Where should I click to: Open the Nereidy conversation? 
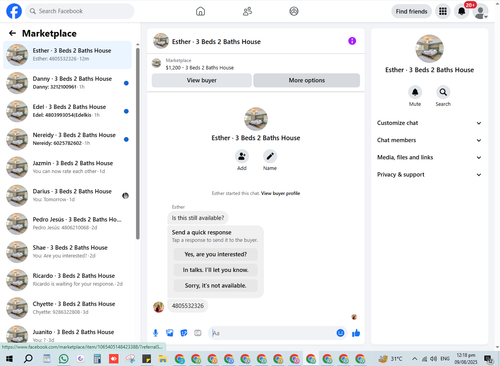coord(68,139)
